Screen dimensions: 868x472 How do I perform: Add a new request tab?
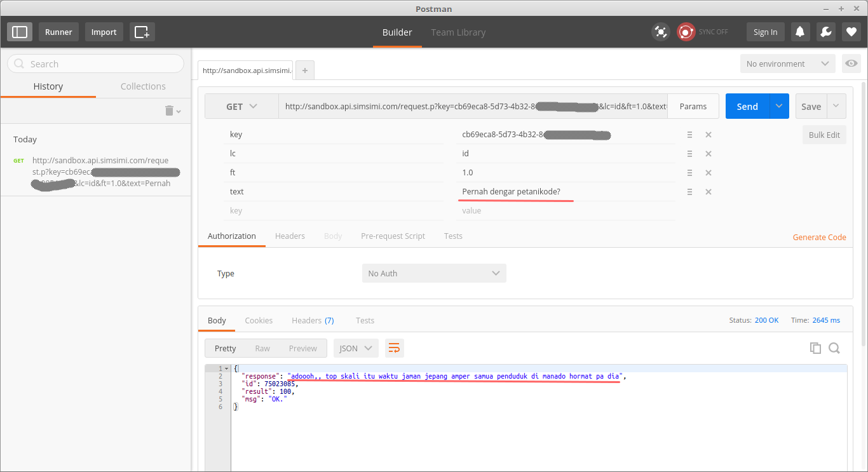pyautogui.click(x=305, y=71)
